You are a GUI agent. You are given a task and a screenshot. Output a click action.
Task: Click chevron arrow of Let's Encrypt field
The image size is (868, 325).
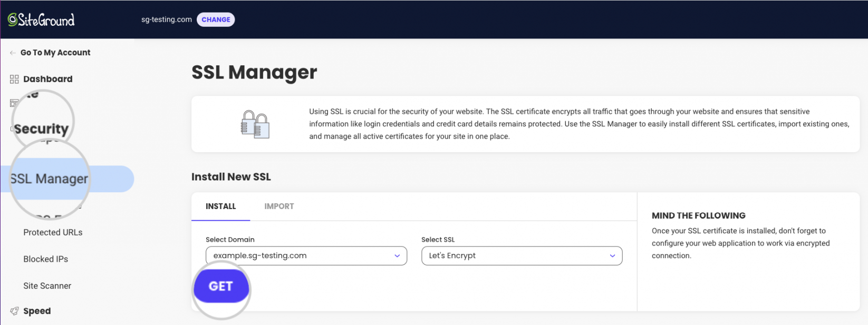coord(612,256)
